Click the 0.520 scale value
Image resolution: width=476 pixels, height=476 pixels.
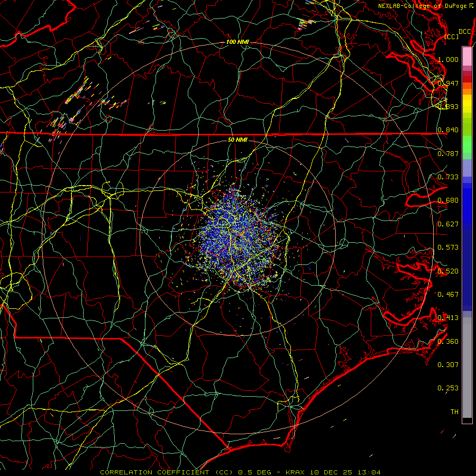448,271
